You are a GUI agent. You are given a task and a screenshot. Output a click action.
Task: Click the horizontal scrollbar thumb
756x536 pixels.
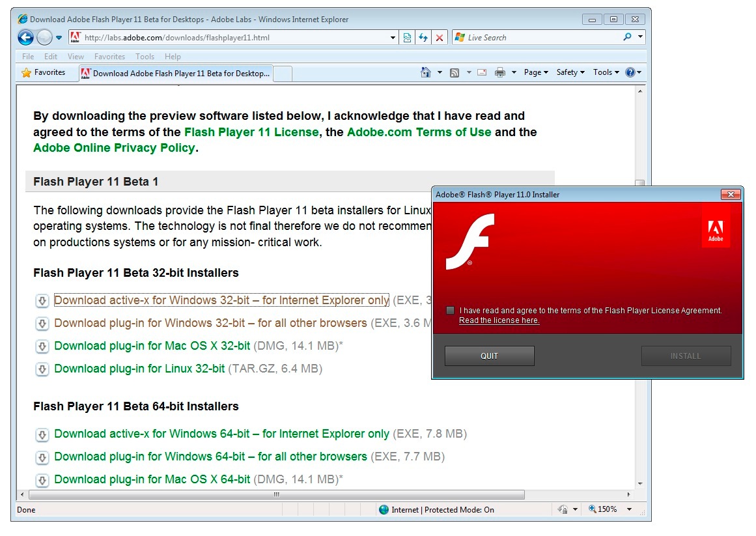[277, 494]
